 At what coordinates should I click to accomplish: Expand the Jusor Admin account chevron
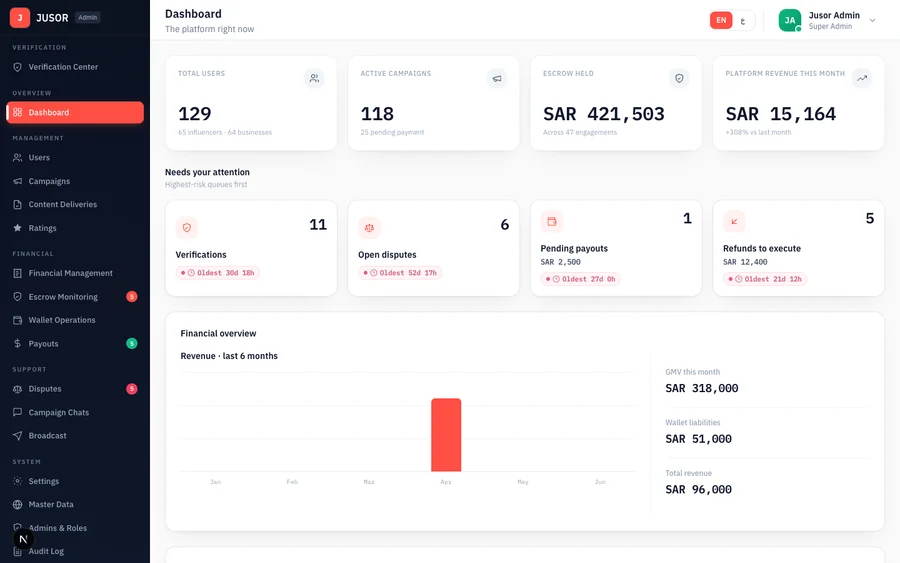pos(872,21)
